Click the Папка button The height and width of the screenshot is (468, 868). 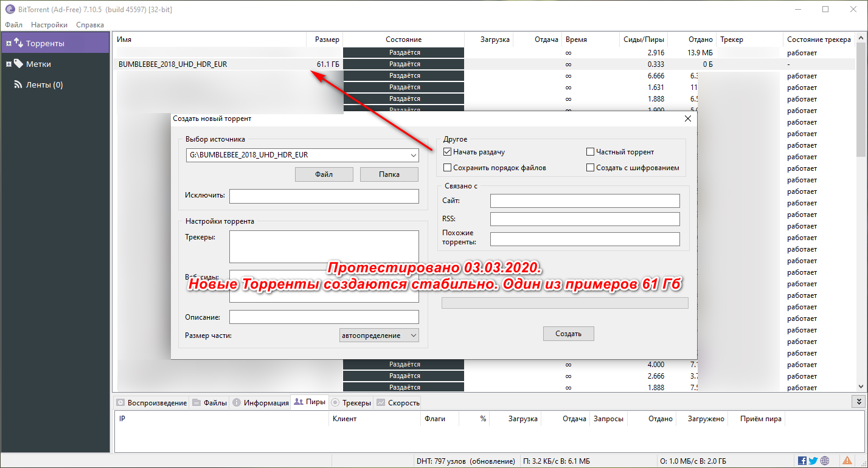[389, 174]
